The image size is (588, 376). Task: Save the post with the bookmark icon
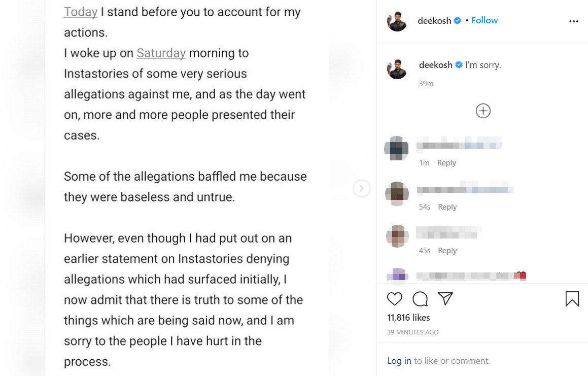pos(572,299)
